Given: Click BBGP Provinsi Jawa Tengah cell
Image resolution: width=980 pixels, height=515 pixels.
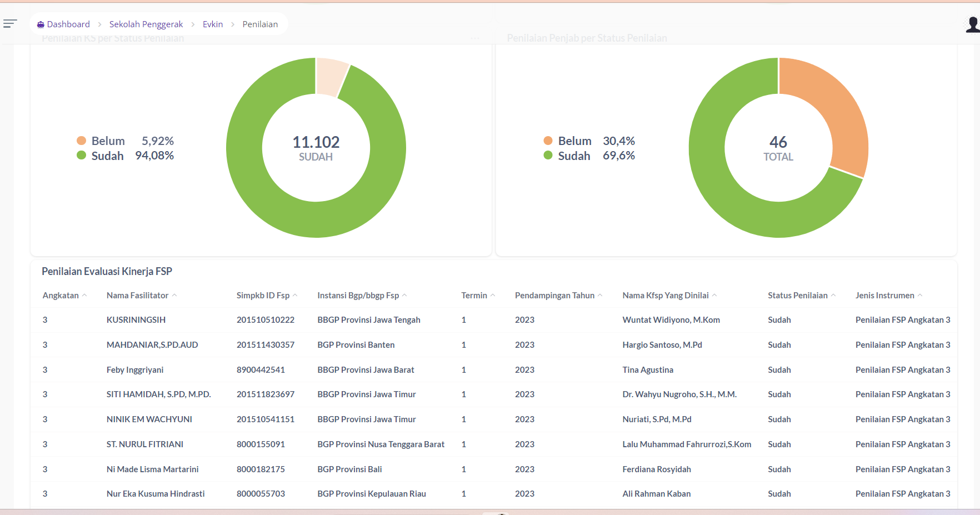Looking at the screenshot, I should (x=369, y=320).
